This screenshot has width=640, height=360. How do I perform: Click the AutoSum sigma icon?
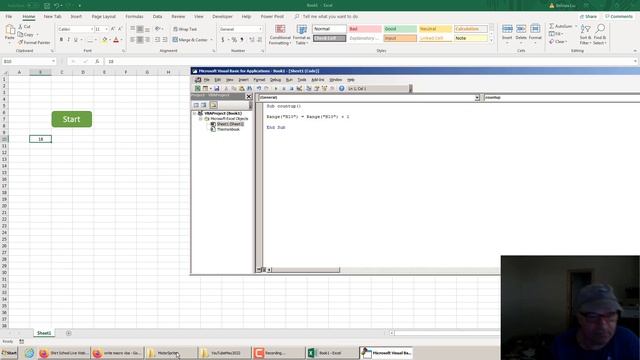click(551, 26)
